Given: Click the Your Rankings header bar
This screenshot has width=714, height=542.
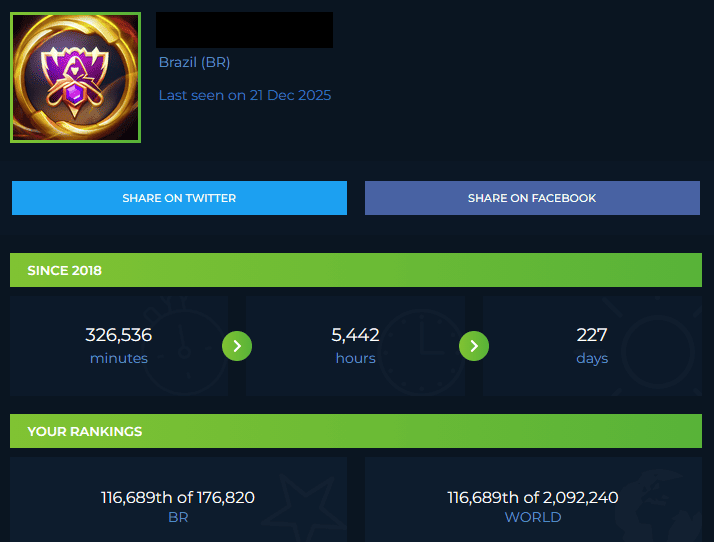Looking at the screenshot, I should (356, 431).
